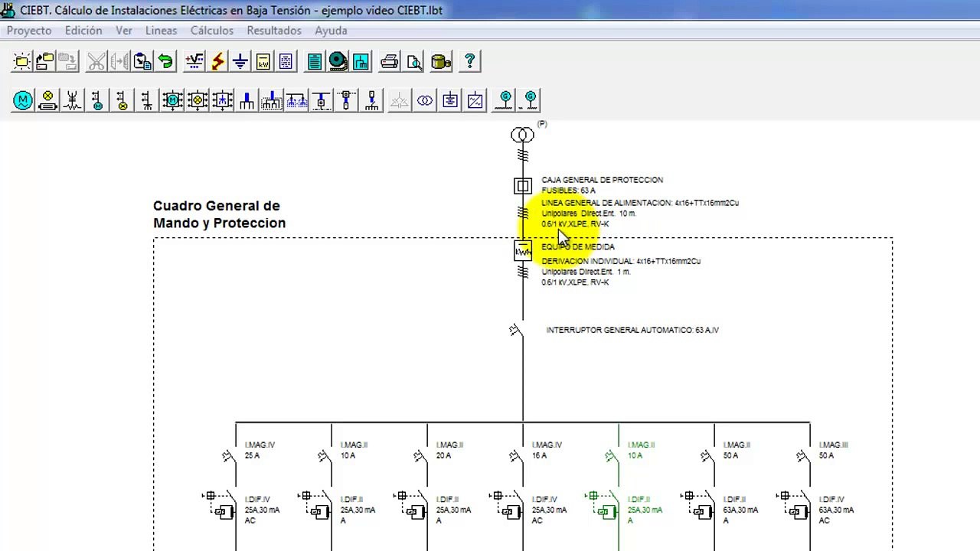Open the Proyecto menu
The height and width of the screenshot is (551, 980).
[29, 31]
